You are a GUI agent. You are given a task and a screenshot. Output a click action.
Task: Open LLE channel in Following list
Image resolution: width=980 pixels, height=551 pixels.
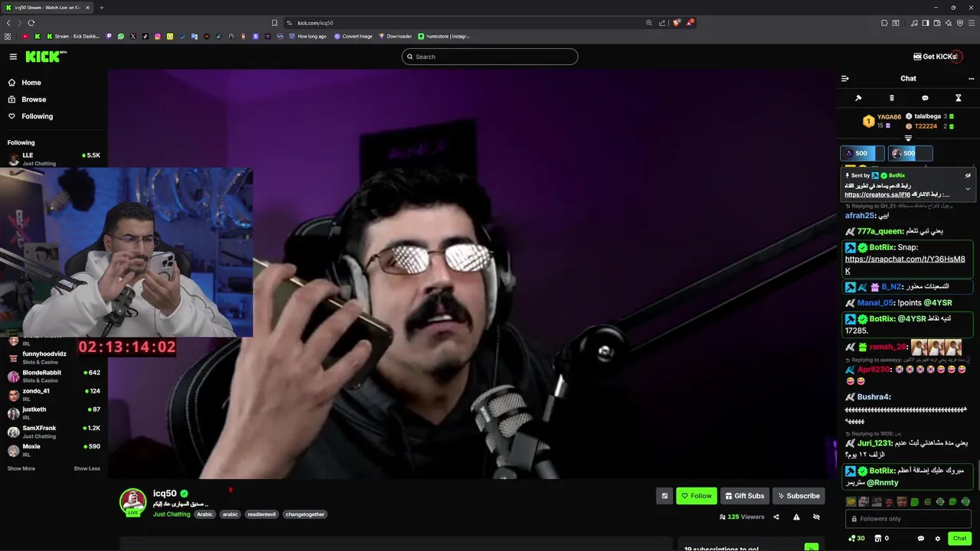coord(54,159)
